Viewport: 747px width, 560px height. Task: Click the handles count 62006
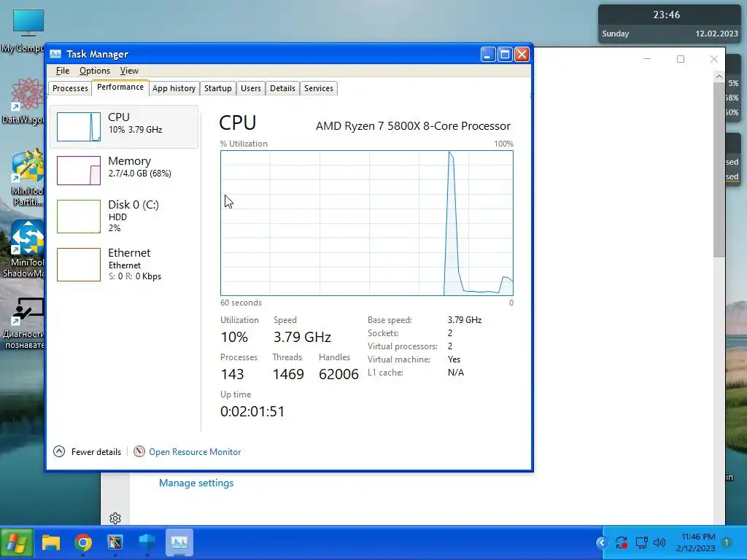pos(338,374)
